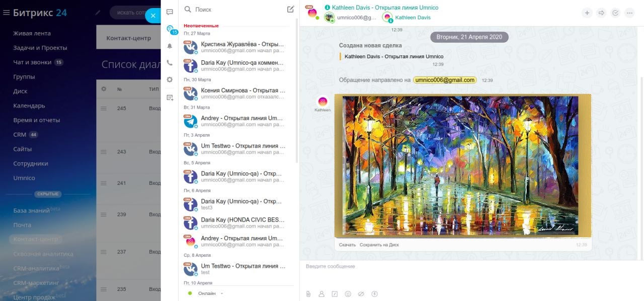Open the emoji smiley picker
This screenshot has width=644, height=301.
click(348, 294)
